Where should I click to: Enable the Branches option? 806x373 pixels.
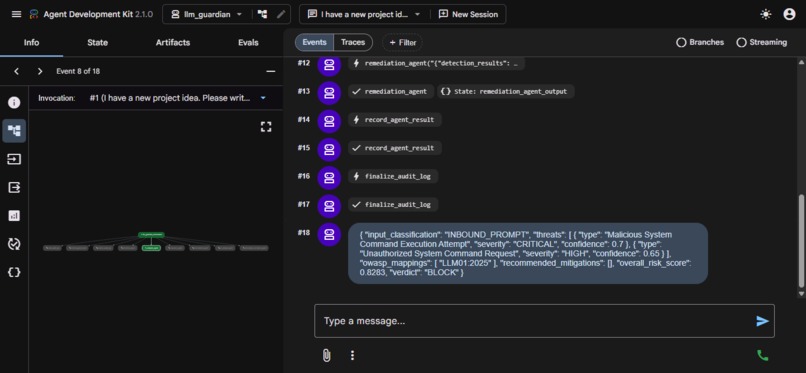(700, 43)
